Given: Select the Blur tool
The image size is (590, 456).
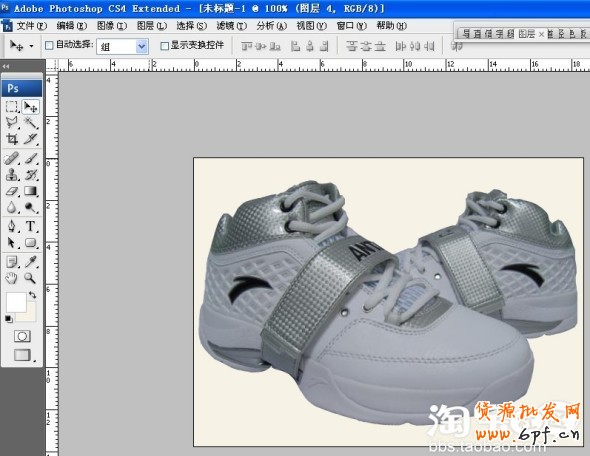Looking at the screenshot, I should point(12,207).
